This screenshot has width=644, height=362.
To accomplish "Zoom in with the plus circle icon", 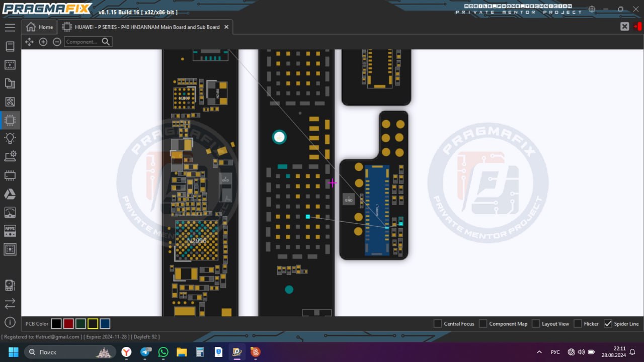I will point(43,42).
